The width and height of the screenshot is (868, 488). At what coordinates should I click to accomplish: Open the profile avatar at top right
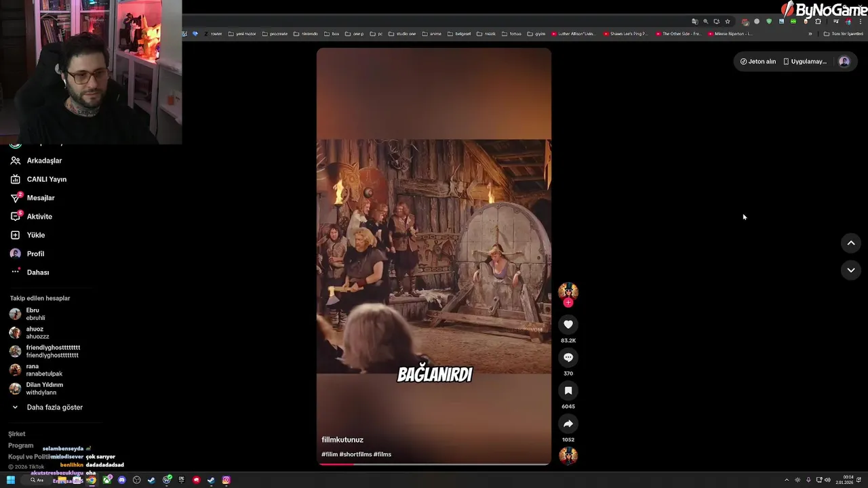tap(844, 62)
